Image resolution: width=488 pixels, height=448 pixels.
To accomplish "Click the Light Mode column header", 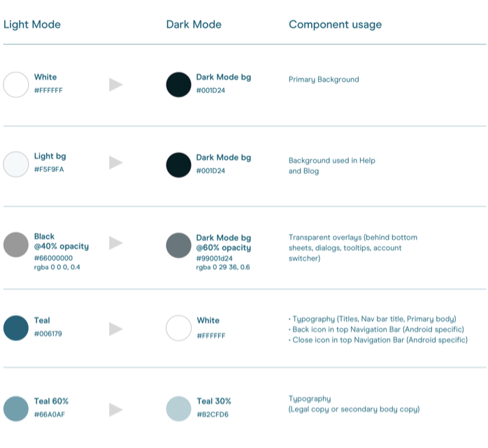I will 32,24.
